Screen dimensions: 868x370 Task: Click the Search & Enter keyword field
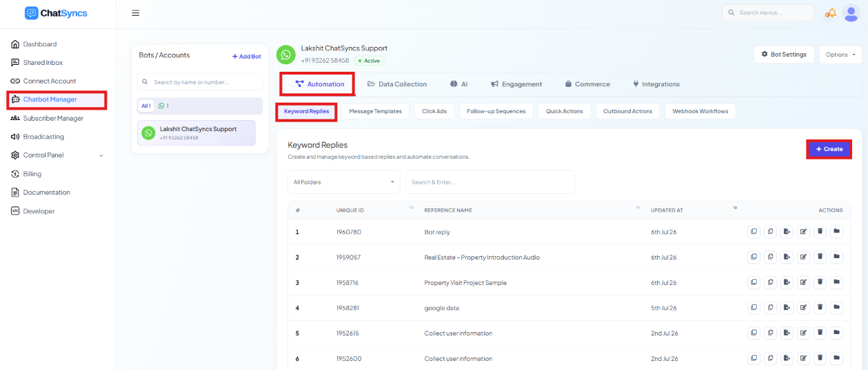490,182
